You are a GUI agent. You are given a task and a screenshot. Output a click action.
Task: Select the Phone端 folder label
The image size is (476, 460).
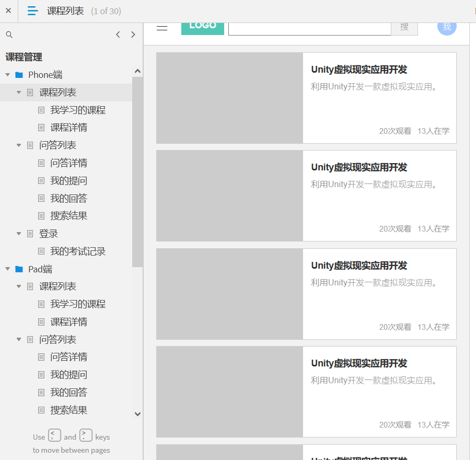pyautogui.click(x=45, y=75)
